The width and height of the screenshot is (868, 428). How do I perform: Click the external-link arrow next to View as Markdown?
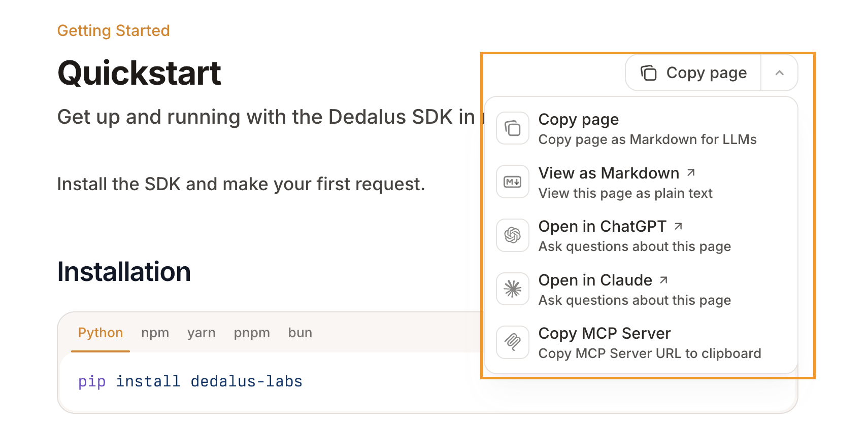coord(691,172)
